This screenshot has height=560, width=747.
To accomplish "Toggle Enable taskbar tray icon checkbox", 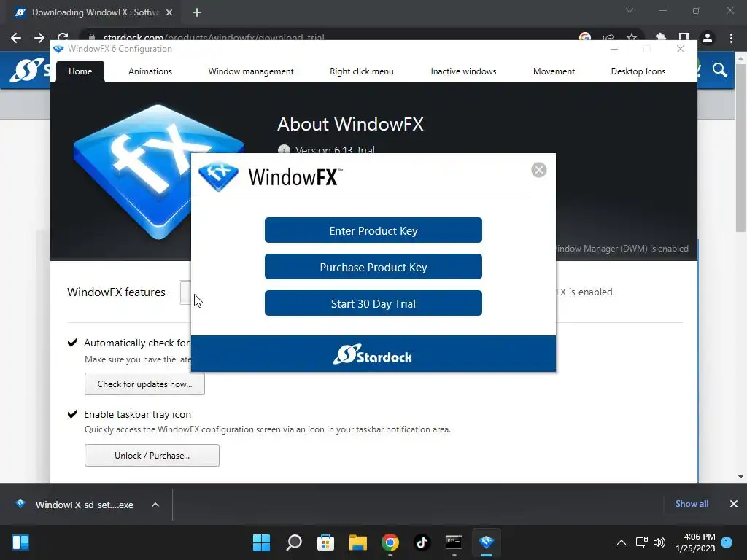I will click(x=72, y=414).
